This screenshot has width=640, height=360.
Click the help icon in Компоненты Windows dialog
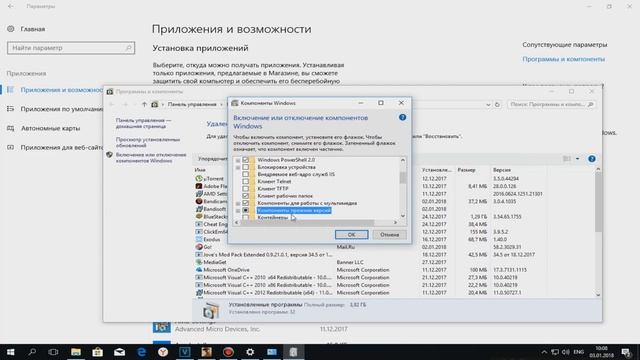coord(402,118)
